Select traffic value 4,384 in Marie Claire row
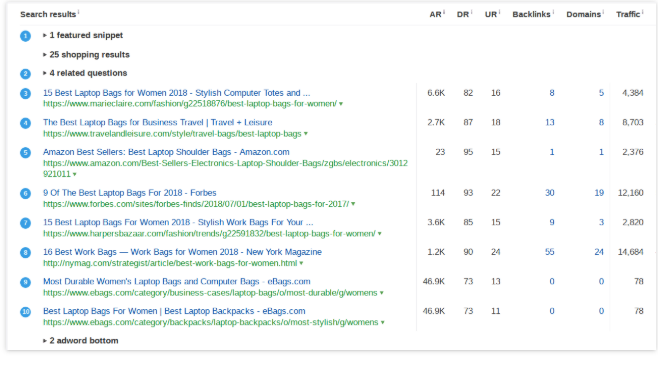This screenshot has width=658, height=371. [x=632, y=93]
